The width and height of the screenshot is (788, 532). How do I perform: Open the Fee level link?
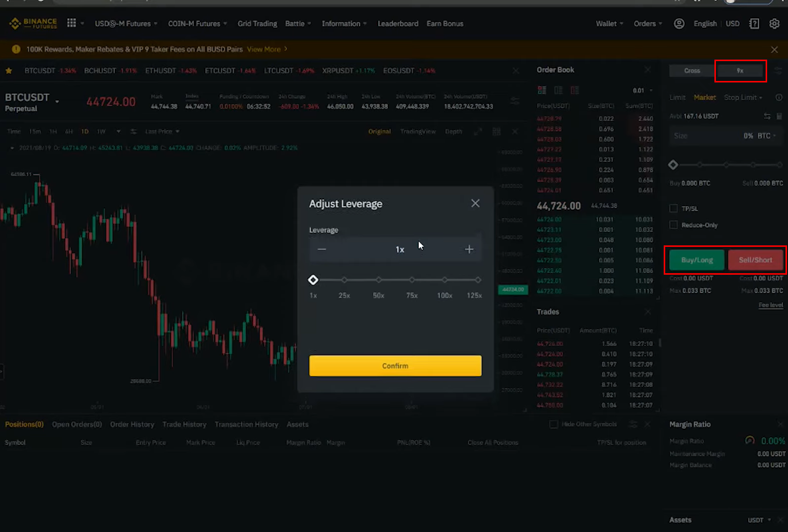point(771,305)
